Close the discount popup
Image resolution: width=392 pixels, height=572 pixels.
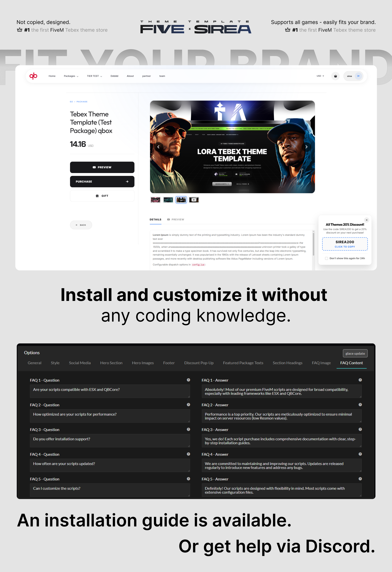click(x=366, y=220)
